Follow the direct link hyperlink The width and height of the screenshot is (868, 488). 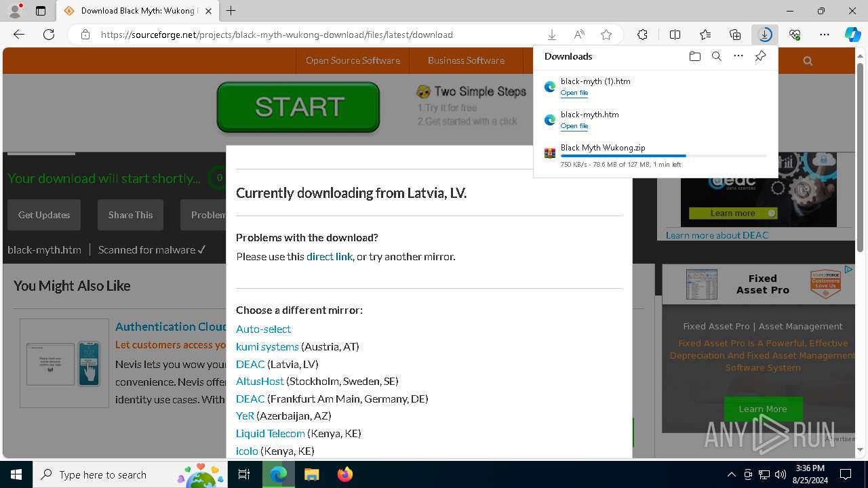point(330,257)
